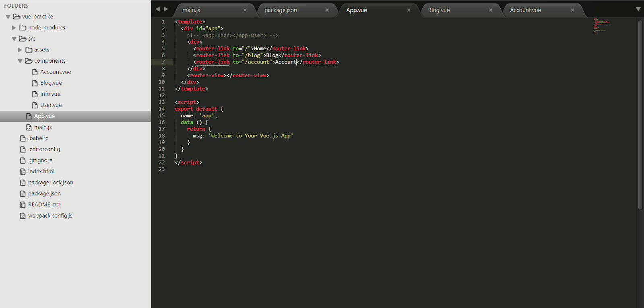Click line number 13 in the gutter

pyautogui.click(x=162, y=102)
